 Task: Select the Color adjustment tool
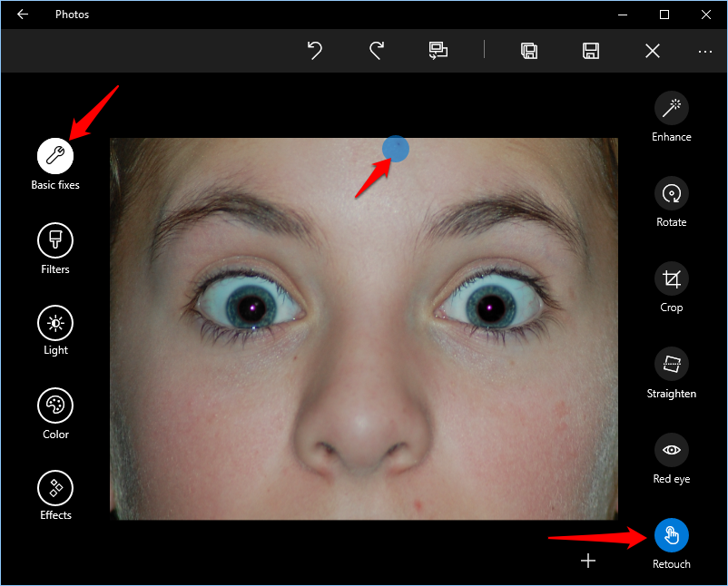(54, 405)
